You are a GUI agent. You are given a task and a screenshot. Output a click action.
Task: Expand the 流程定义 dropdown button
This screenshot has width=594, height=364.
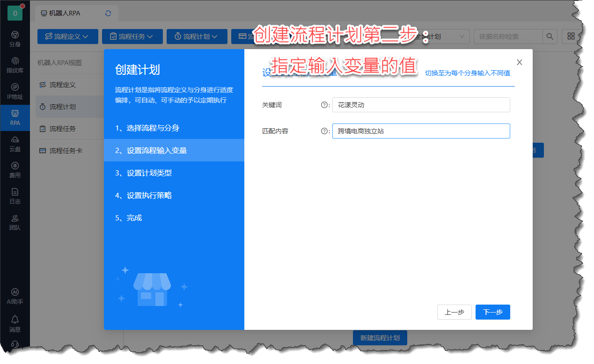pyautogui.click(x=67, y=36)
